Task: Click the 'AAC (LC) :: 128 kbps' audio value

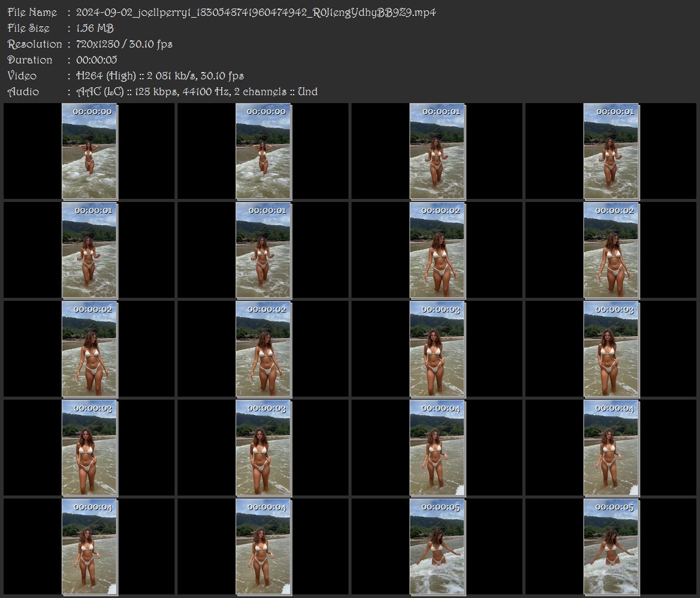Action: point(197,92)
